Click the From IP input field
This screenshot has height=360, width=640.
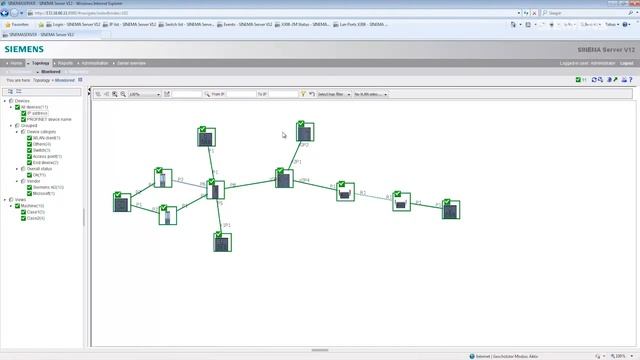pos(241,94)
